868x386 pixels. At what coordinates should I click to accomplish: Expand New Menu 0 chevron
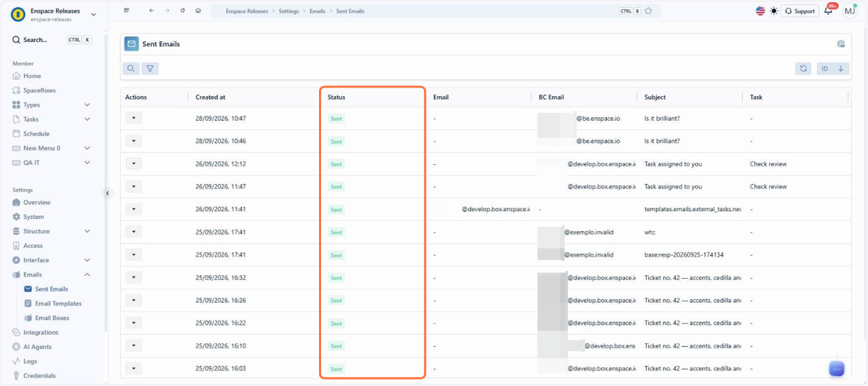click(88, 148)
